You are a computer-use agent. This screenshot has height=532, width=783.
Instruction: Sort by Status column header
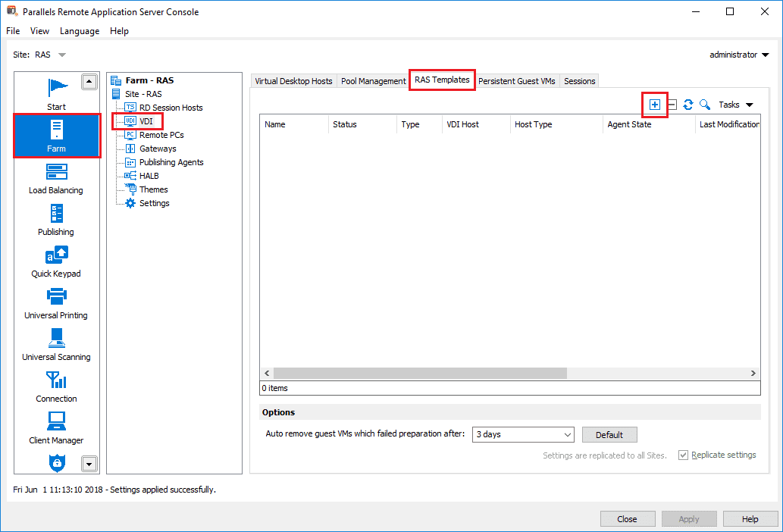click(362, 124)
